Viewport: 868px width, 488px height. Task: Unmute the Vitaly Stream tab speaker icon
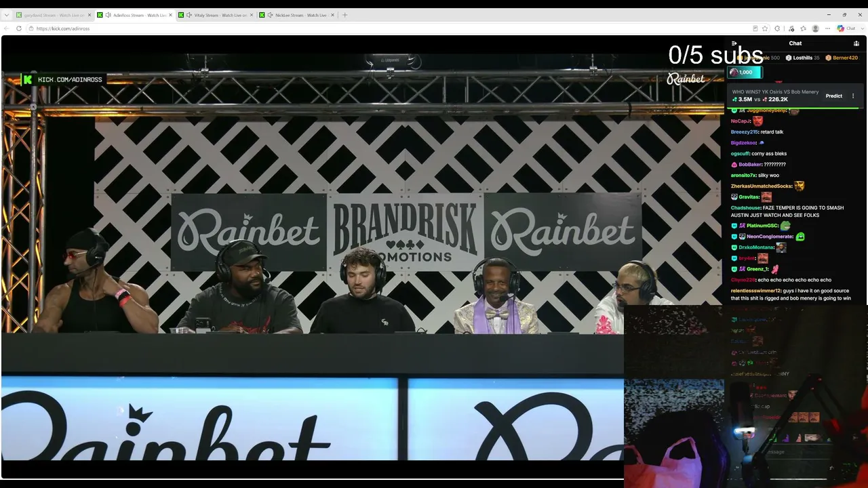[189, 15]
